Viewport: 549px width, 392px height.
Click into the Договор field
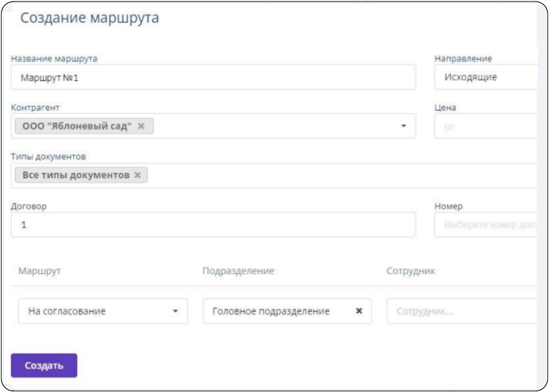tap(213, 225)
